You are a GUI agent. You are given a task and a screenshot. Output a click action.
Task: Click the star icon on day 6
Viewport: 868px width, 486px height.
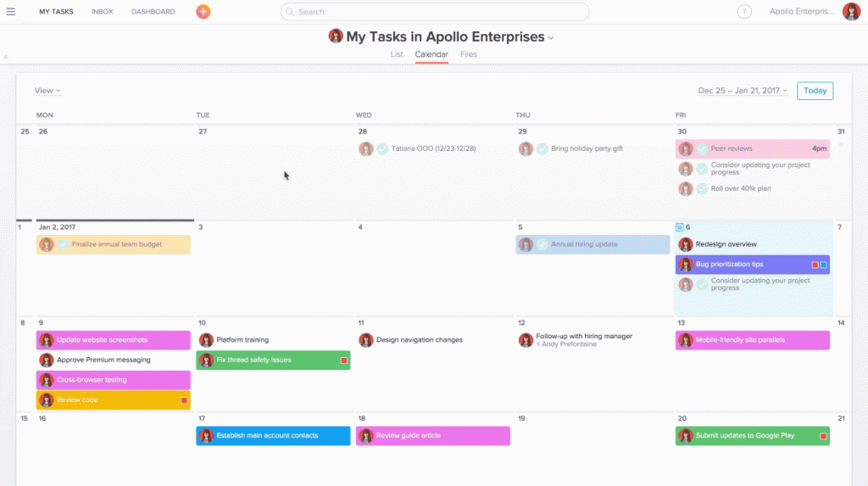(x=679, y=227)
